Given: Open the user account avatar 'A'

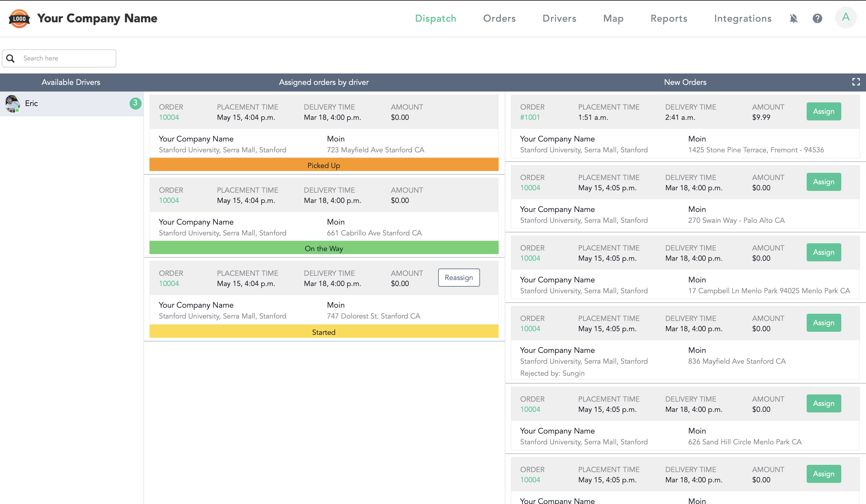Looking at the screenshot, I should [x=846, y=17].
